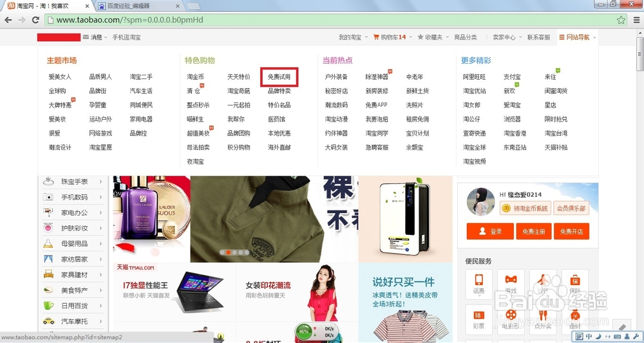
Task: Click the 免费注册 button
Action: pos(533,232)
